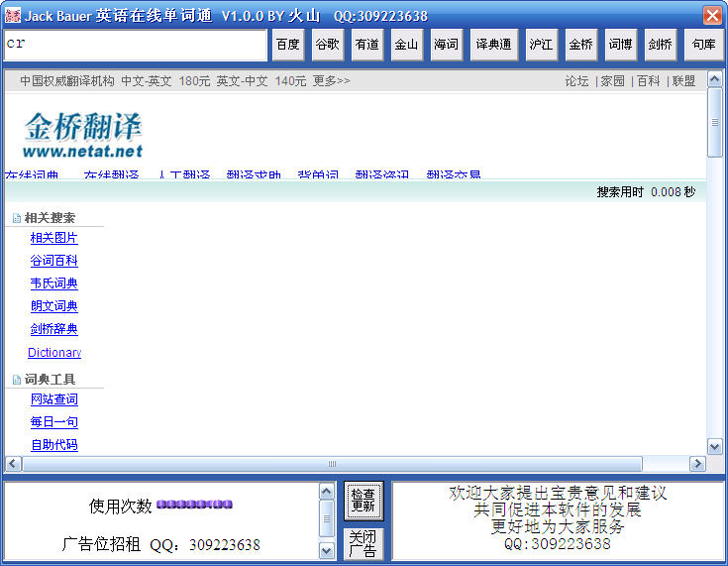Click the 联盟 link
This screenshot has width=728, height=566.
683,81
